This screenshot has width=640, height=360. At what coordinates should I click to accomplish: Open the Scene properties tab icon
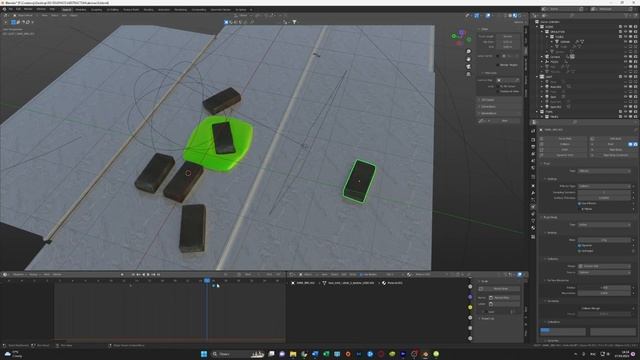533,161
